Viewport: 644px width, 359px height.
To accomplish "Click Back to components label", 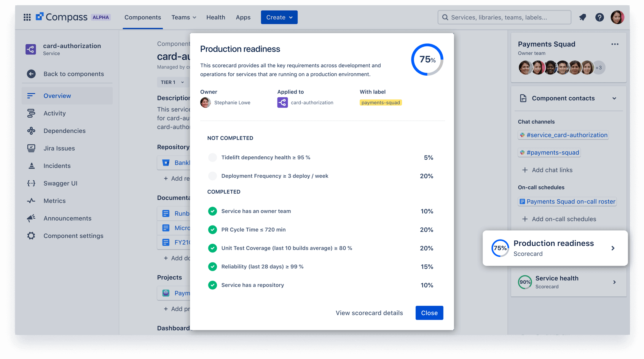I will (x=73, y=74).
